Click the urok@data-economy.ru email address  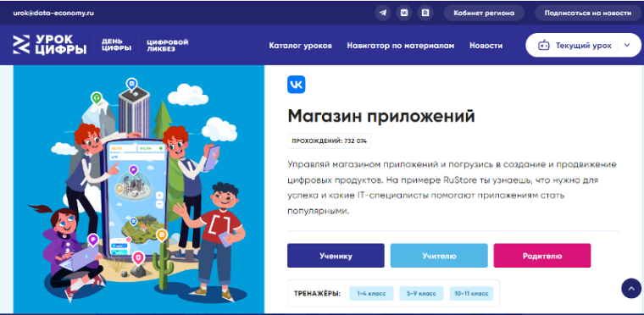coord(53,13)
